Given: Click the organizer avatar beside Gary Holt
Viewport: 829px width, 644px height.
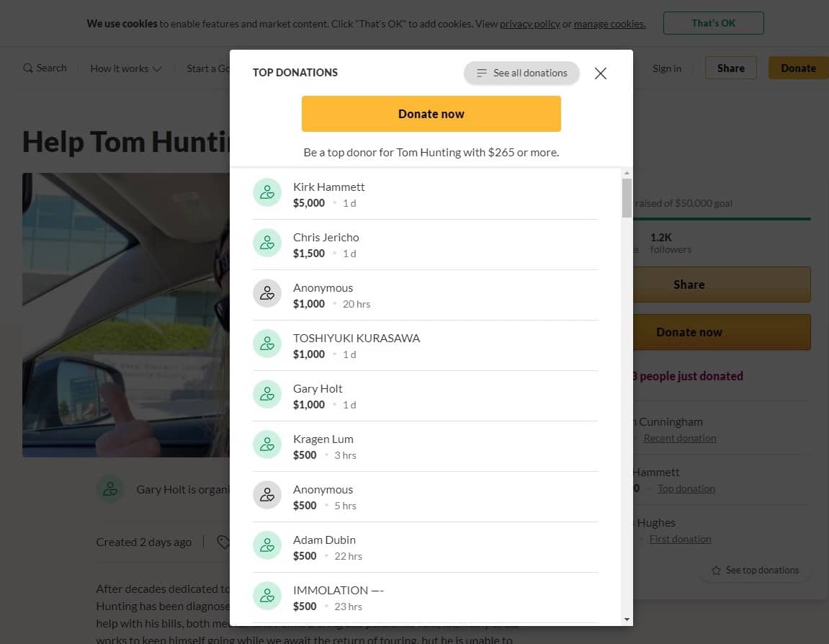Looking at the screenshot, I should (x=110, y=489).
